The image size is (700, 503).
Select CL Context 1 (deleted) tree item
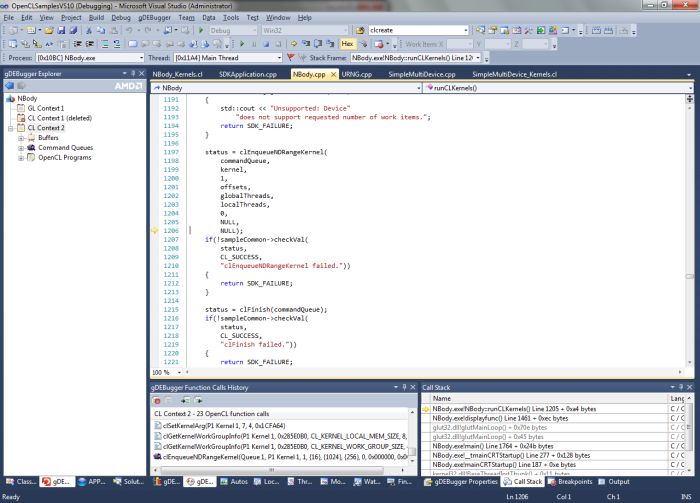point(60,118)
